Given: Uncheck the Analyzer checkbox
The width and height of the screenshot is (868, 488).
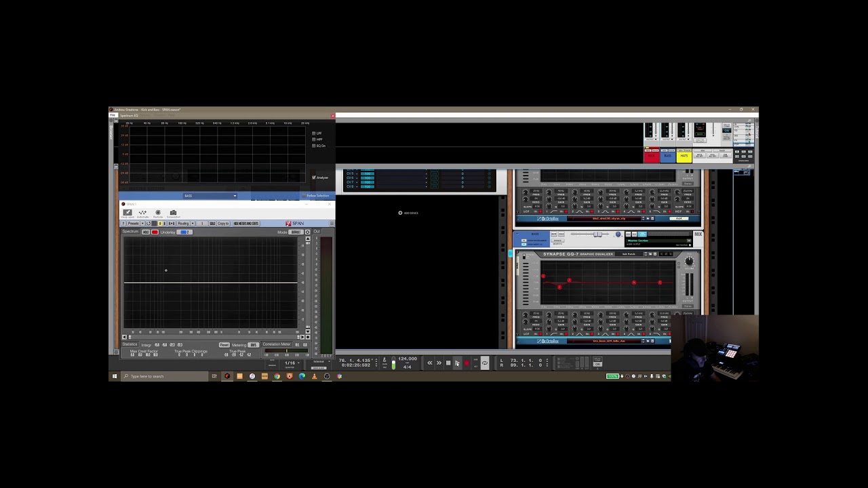Looking at the screenshot, I should click(x=314, y=178).
